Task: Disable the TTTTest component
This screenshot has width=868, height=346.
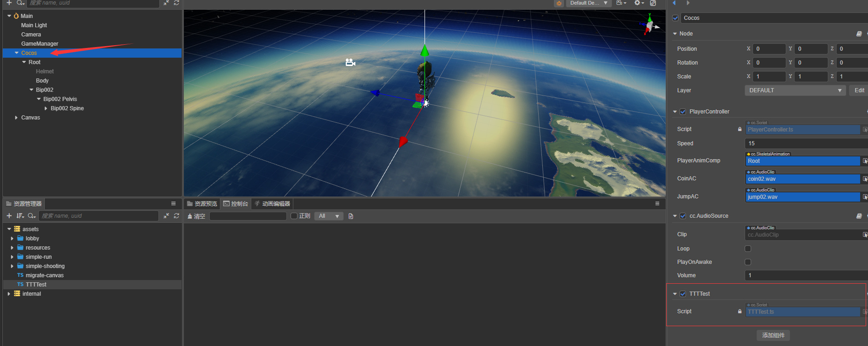Action: [683, 294]
